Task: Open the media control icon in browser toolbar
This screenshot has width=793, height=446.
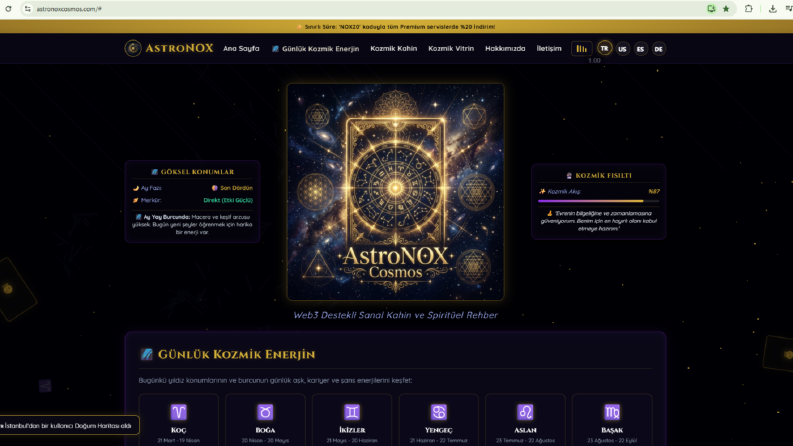Action: 789,9
